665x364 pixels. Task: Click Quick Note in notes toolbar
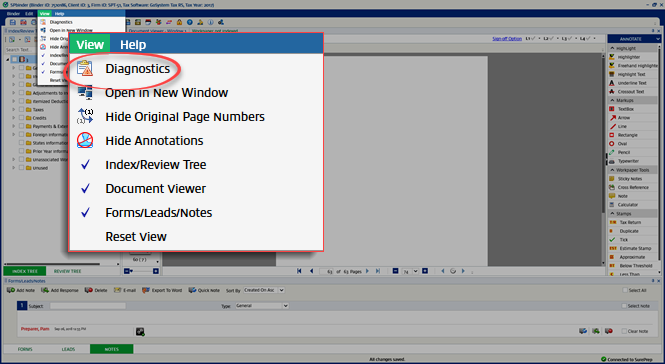pos(204,290)
